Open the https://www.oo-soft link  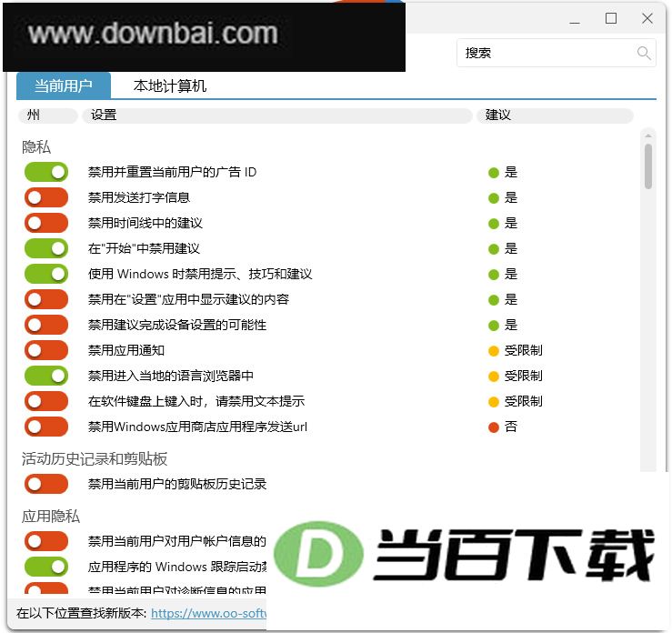(209, 613)
